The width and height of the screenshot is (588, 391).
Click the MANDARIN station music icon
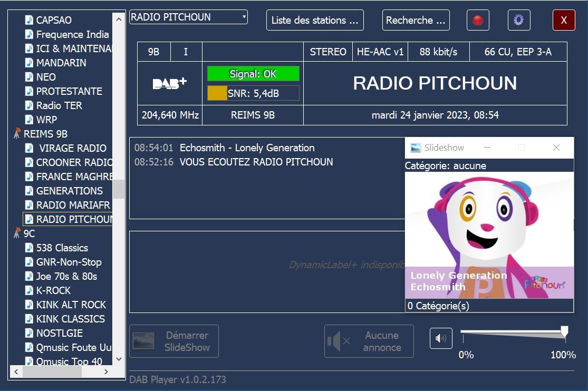point(29,63)
